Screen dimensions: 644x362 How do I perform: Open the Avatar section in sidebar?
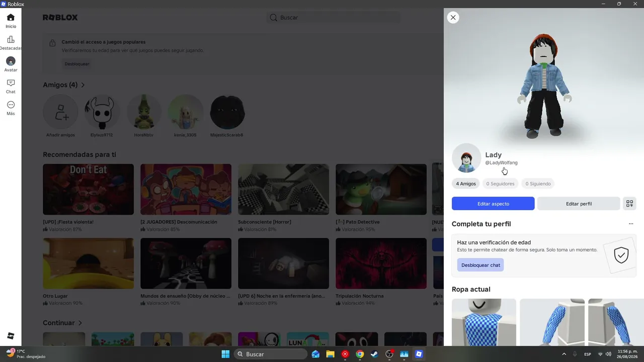[x=11, y=64]
